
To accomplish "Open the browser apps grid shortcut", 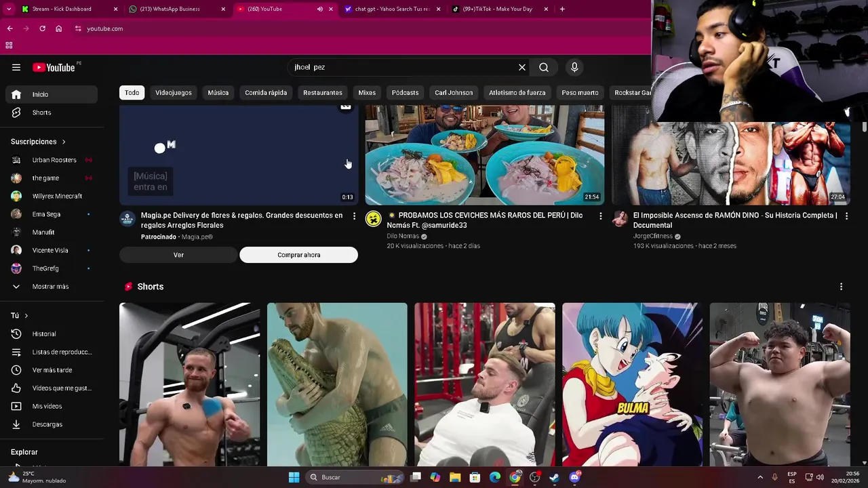I will 9,45.
